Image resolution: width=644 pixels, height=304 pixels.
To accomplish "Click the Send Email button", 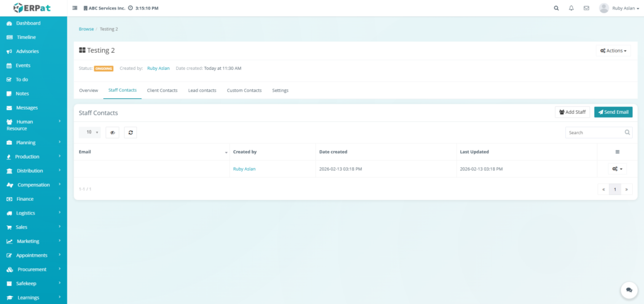I will [x=613, y=112].
